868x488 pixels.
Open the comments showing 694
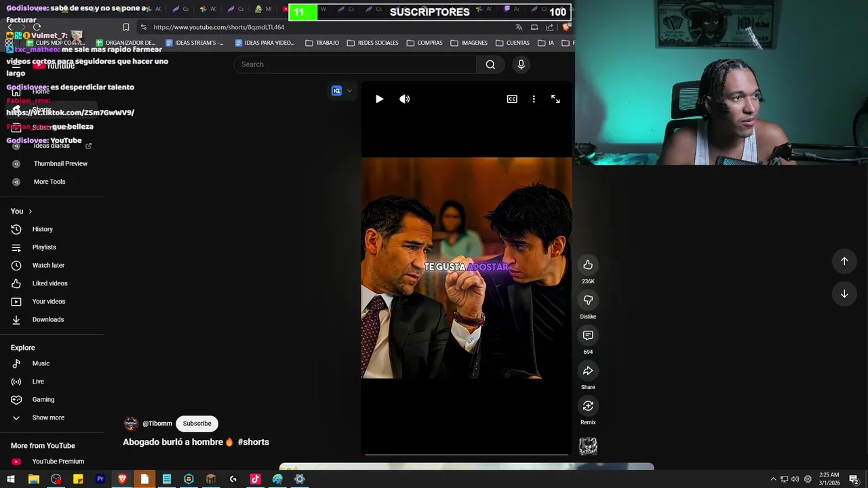click(x=588, y=335)
